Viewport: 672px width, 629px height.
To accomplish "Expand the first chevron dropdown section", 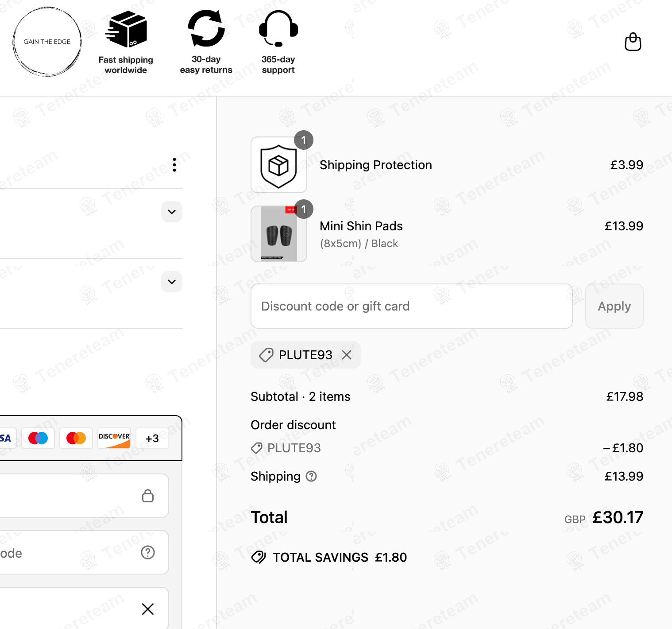I will (172, 212).
